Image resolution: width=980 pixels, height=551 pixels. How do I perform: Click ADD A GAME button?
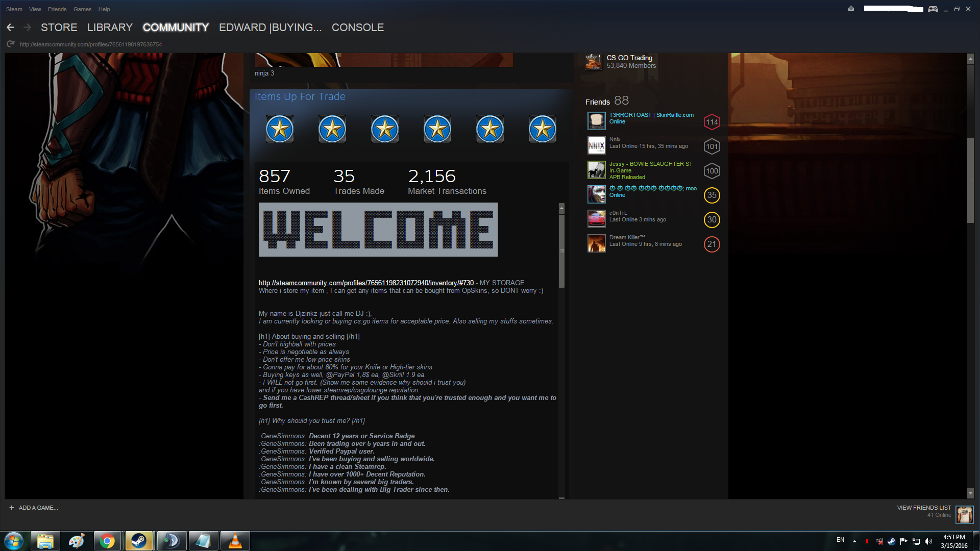(34, 508)
